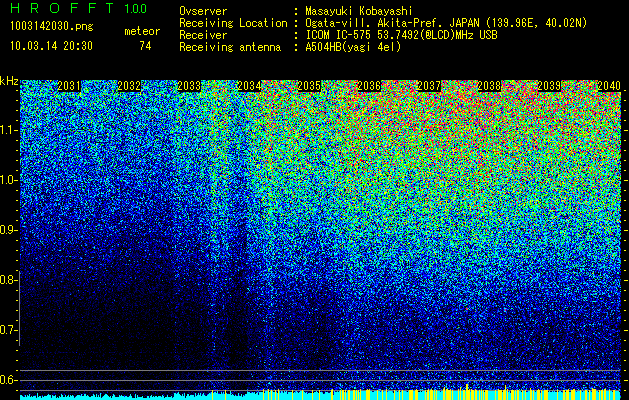629x400 pixels.
Task: Click the 2033 time marker
Action: (189, 86)
